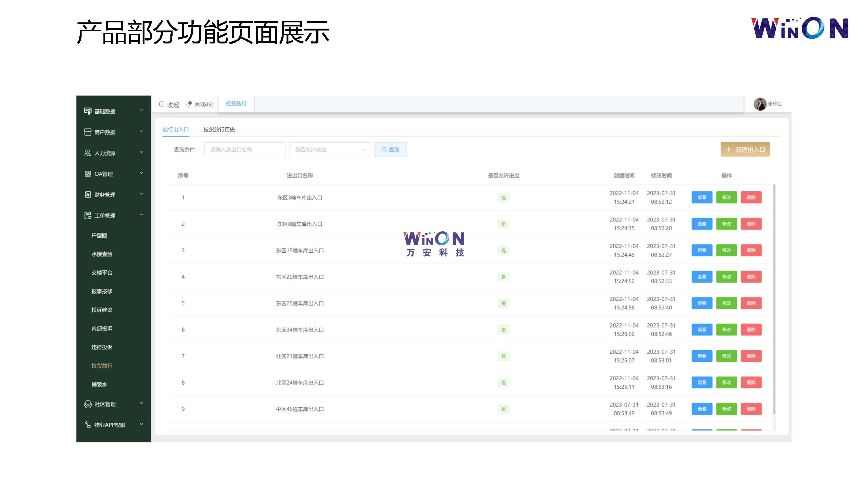The width and height of the screenshot is (868, 488).
Task: Click 修改 for 东区34幢车库出入口
Action: (x=726, y=330)
